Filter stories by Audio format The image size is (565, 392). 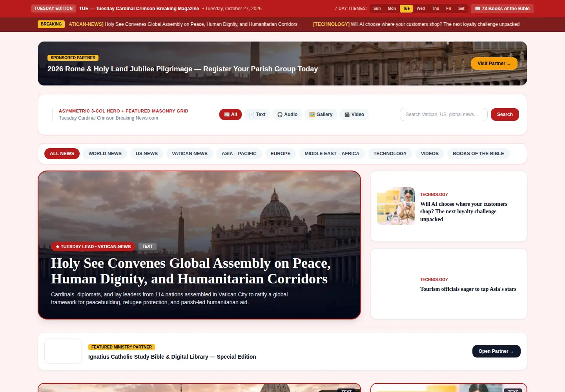(287, 114)
